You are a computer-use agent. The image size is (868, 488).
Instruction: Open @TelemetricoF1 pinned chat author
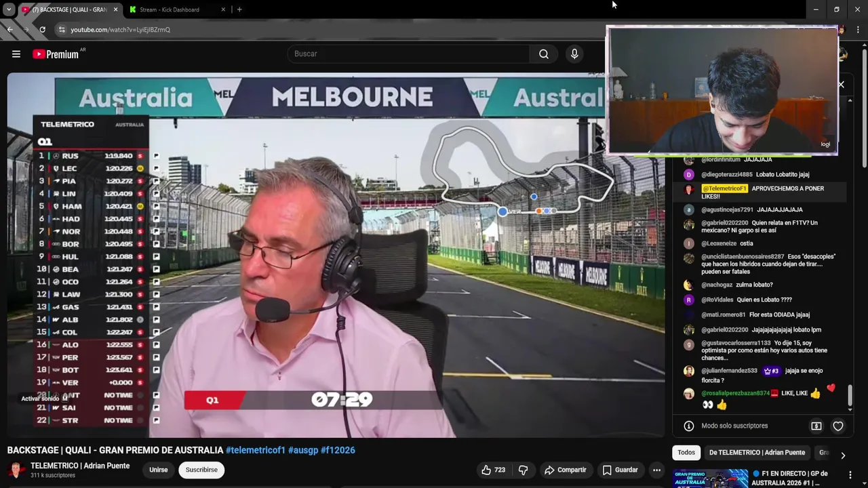pyautogui.click(x=724, y=188)
